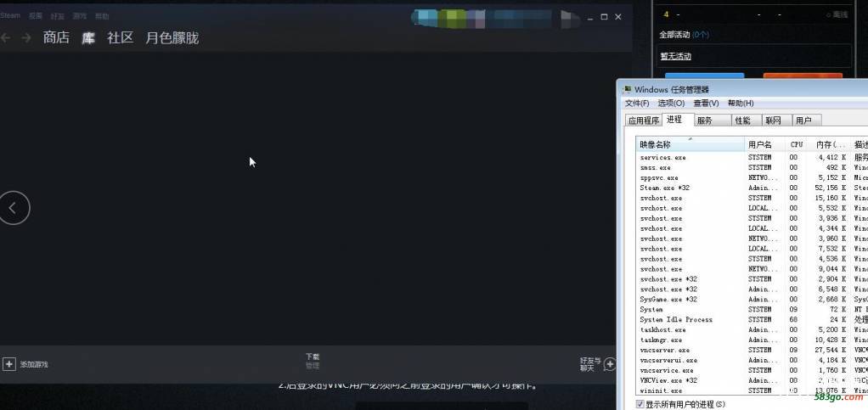Go forward with the Steam forward arrow
This screenshot has height=410, width=868.
coord(26,37)
